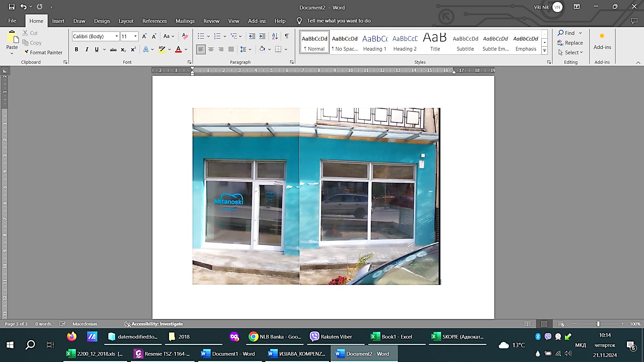The height and width of the screenshot is (362, 644).
Task: Align paragraph to the right
Action: (221, 50)
